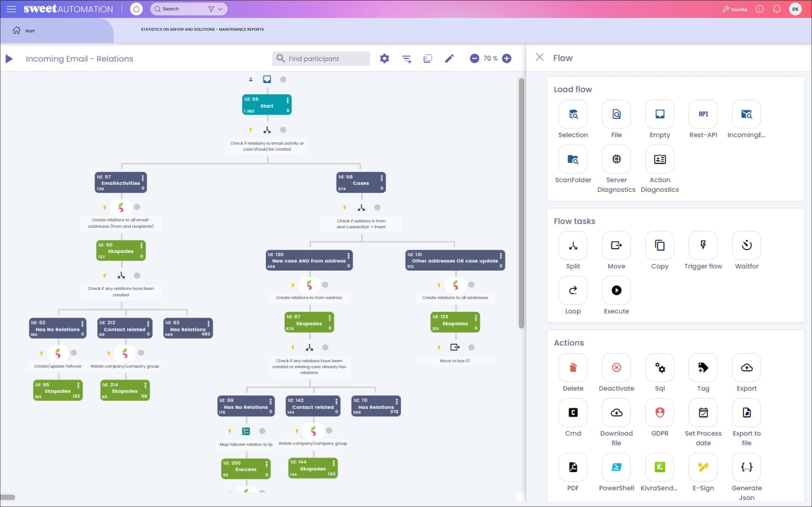Open options menu on EmailActivities box

click(x=143, y=178)
